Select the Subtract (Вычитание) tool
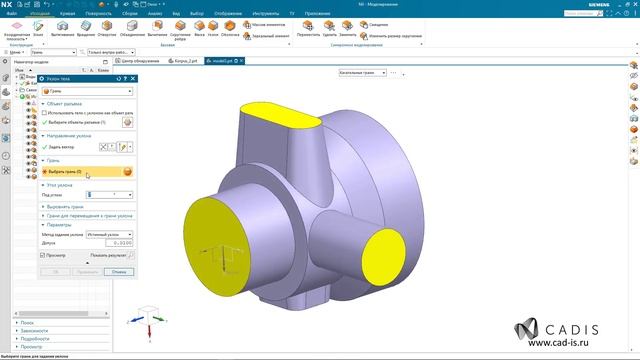640x360 pixels. [x=157, y=28]
